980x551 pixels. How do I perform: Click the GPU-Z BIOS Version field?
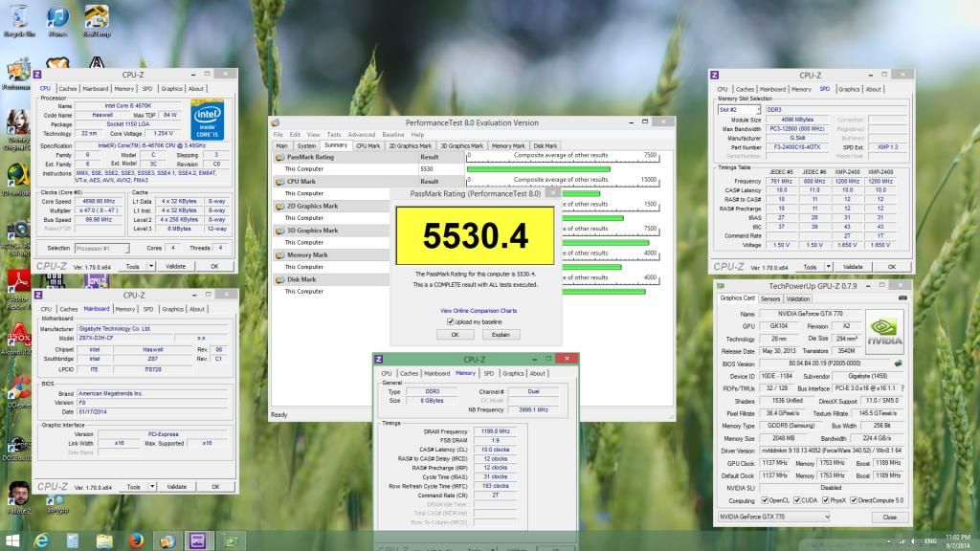click(824, 363)
